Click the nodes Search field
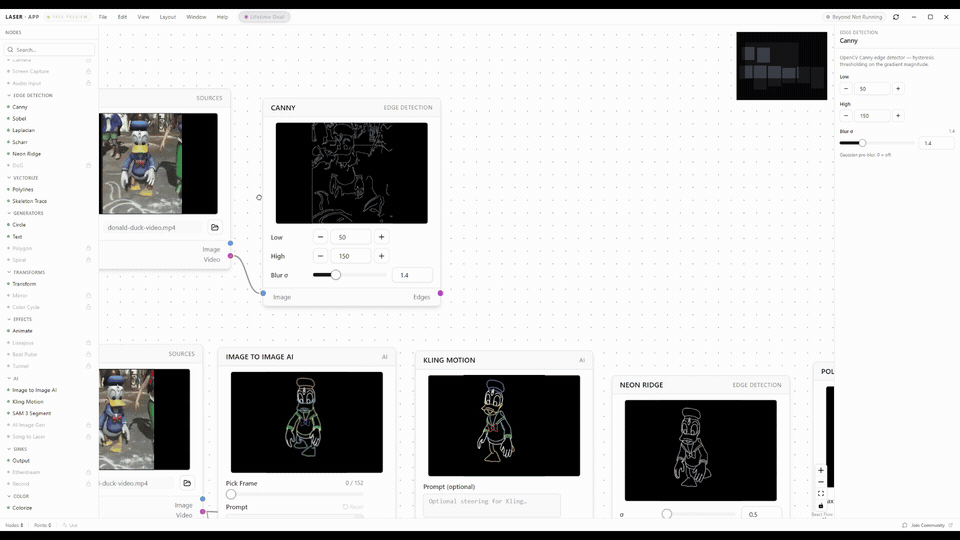 click(x=49, y=50)
